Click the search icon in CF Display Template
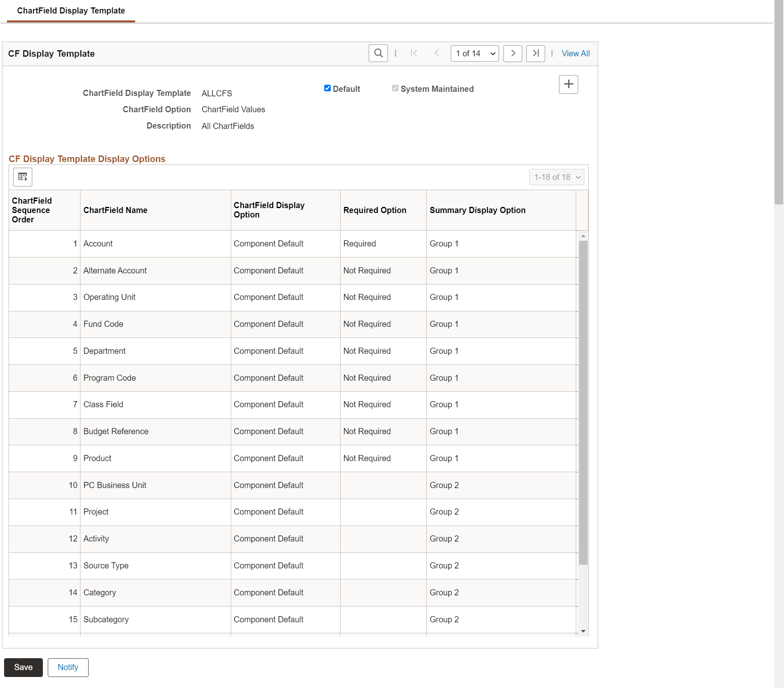The height and width of the screenshot is (688, 784). click(379, 53)
